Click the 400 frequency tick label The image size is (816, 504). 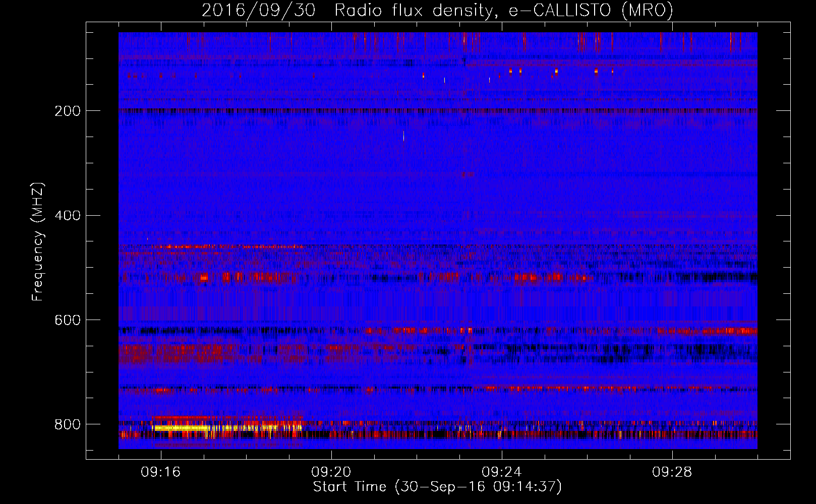click(x=68, y=216)
